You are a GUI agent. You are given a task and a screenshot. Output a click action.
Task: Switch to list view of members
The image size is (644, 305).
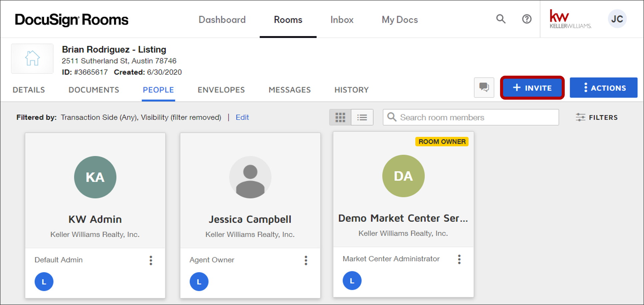tap(362, 117)
